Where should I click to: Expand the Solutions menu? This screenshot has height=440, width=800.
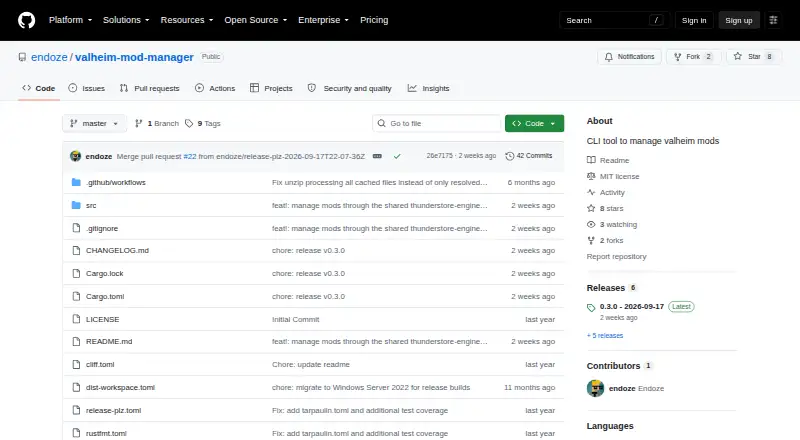(x=126, y=20)
